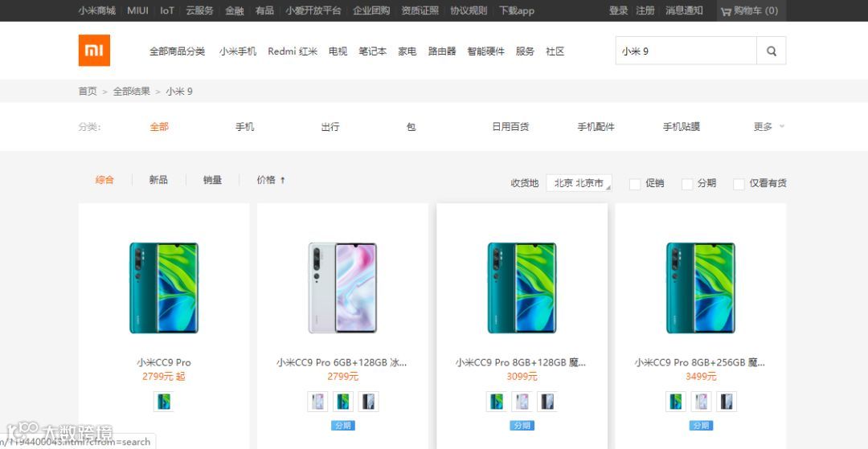This screenshot has height=449, width=868.
Task: Enable the 促销 checkbox
Action: click(x=635, y=184)
